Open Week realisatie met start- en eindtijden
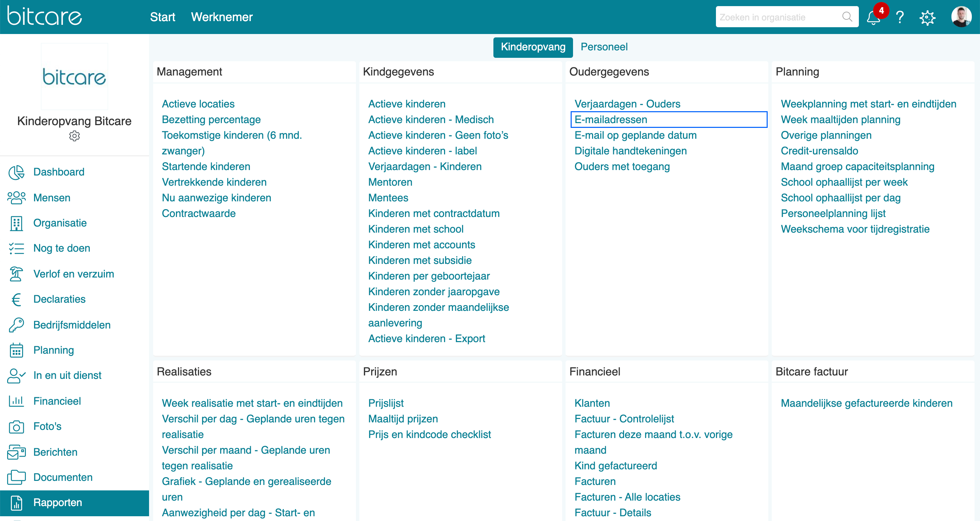This screenshot has width=980, height=521. [252, 403]
